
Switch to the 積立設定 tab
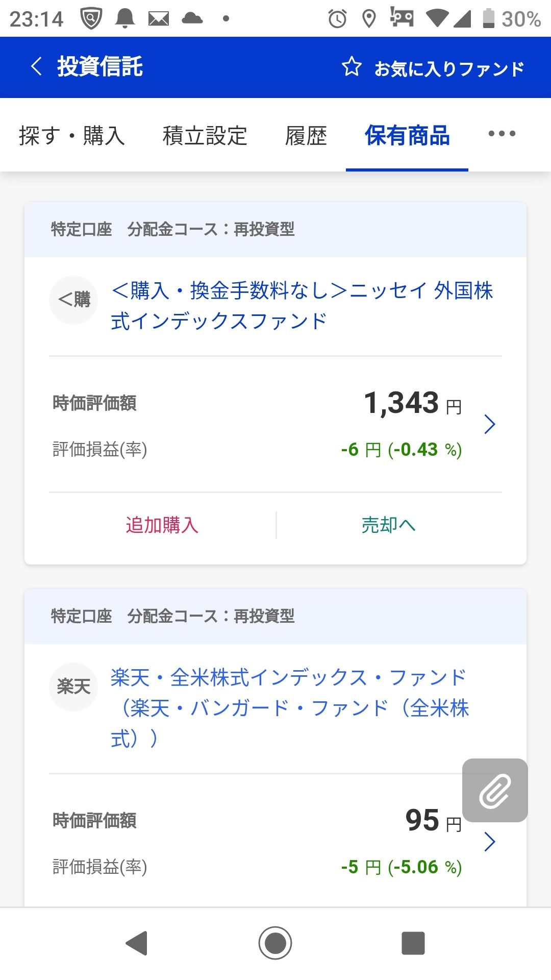pos(205,136)
